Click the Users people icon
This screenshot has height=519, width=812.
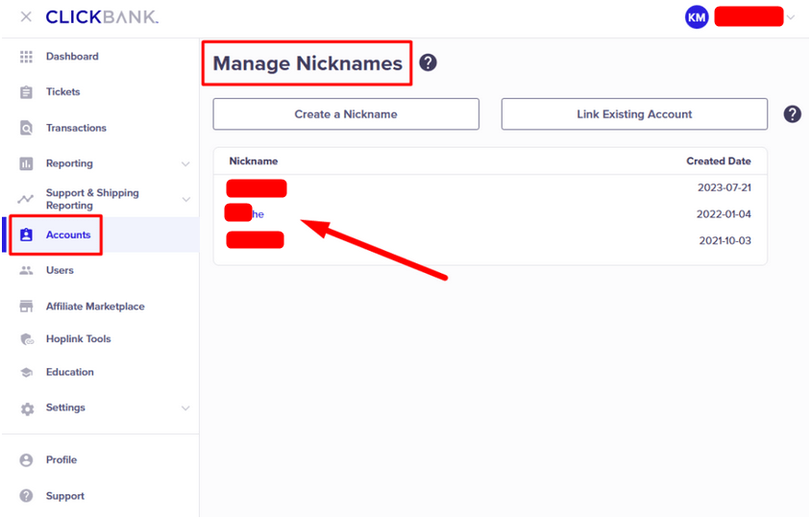[26, 270]
